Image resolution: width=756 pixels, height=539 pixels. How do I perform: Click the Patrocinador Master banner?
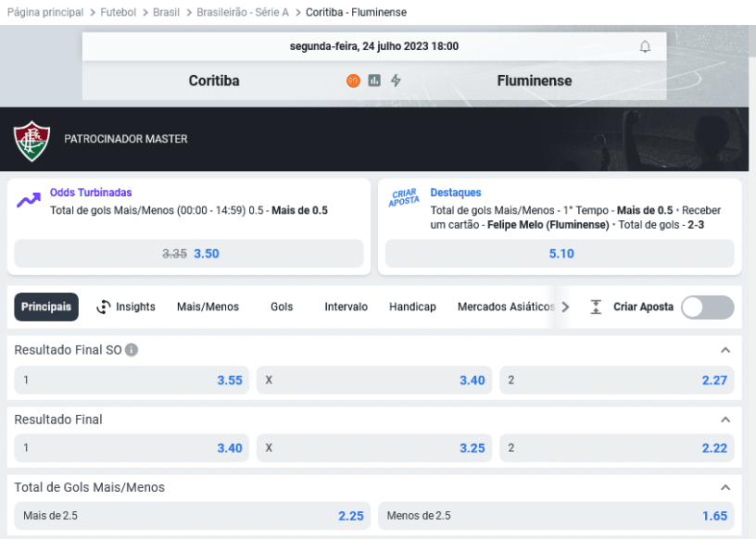[x=374, y=139]
